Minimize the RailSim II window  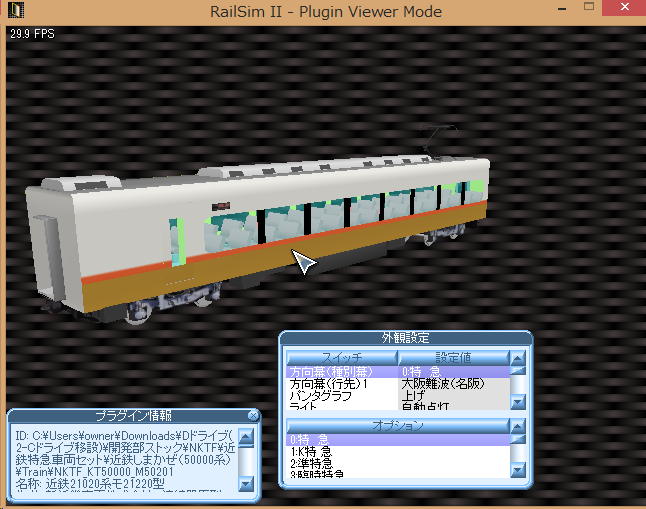[562, 8]
